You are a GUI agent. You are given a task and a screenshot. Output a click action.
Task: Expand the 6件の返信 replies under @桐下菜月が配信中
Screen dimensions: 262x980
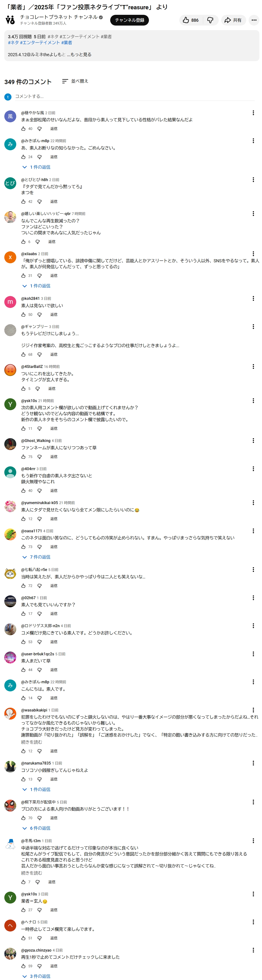[36, 828]
